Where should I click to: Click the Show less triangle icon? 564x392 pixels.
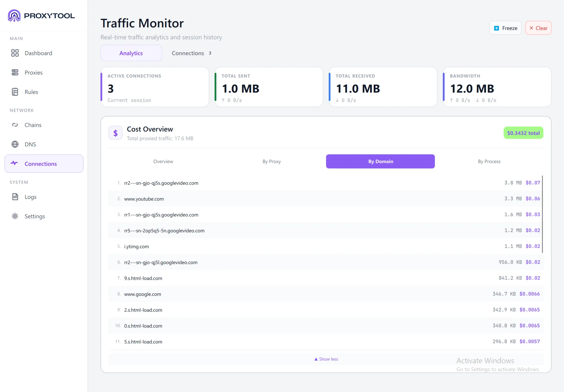(x=316, y=359)
